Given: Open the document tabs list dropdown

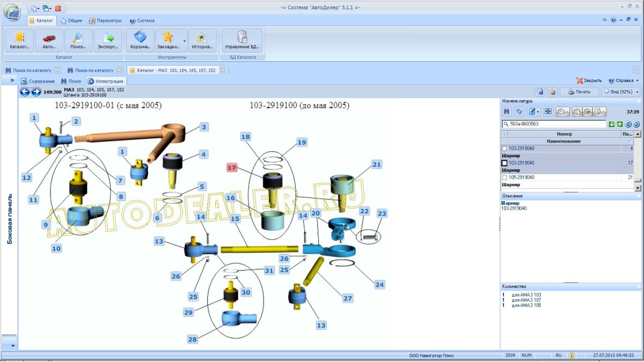Looking at the screenshot, I should click(636, 70).
